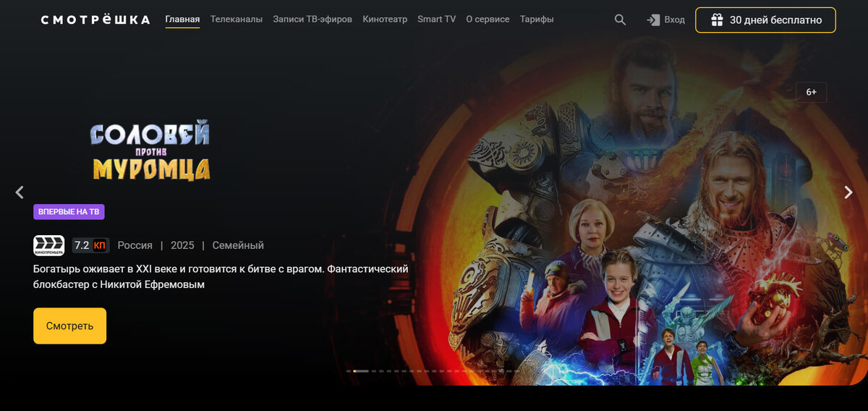Switch to Кинотеатр section
The height and width of the screenshot is (411, 868).
(x=385, y=20)
